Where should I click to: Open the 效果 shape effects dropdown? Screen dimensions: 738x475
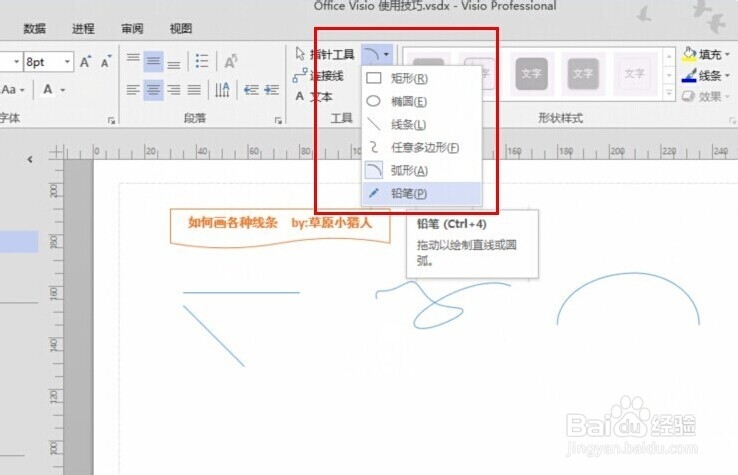pos(706,97)
